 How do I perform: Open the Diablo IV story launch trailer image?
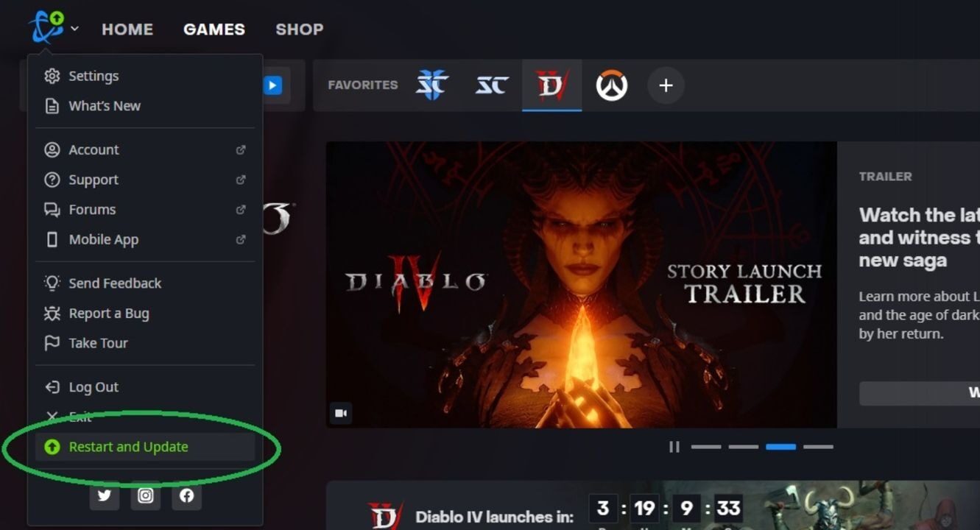pos(582,285)
